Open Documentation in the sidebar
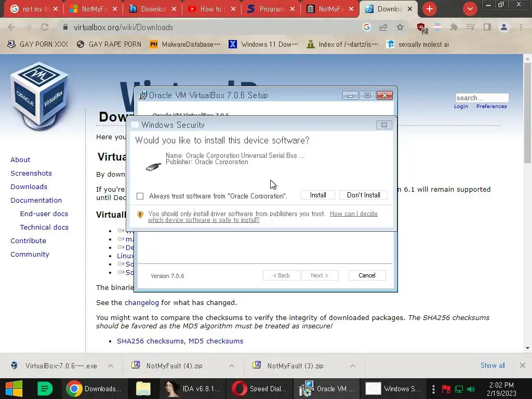Image resolution: width=532 pixels, height=399 pixels. click(x=36, y=201)
